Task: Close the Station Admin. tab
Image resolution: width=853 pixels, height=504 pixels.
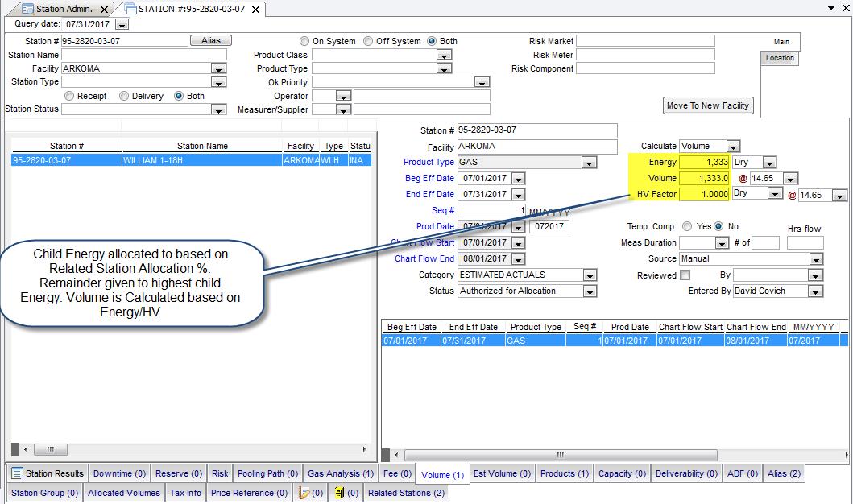Action: click(x=104, y=10)
